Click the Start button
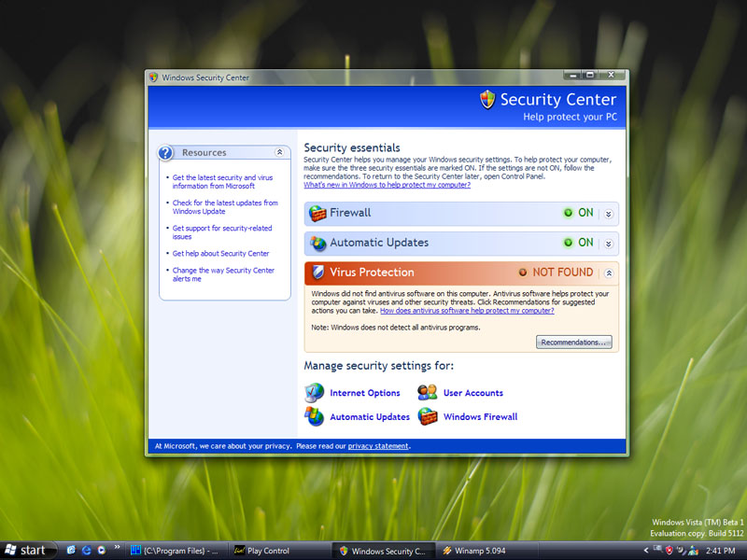This screenshot has height=560, width=747. point(28,551)
